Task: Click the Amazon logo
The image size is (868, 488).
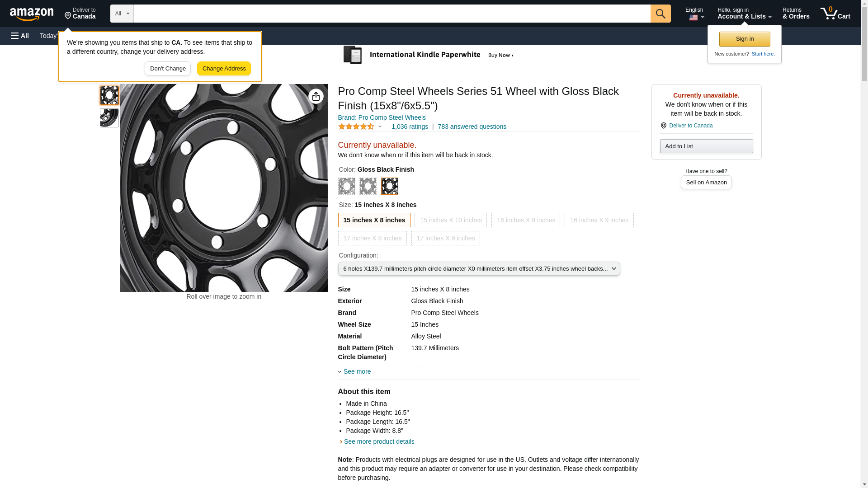Action: pos(32,14)
